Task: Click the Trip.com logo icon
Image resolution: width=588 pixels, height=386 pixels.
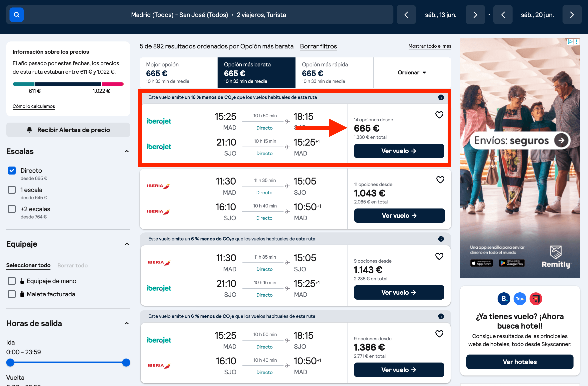Action: coord(520,299)
